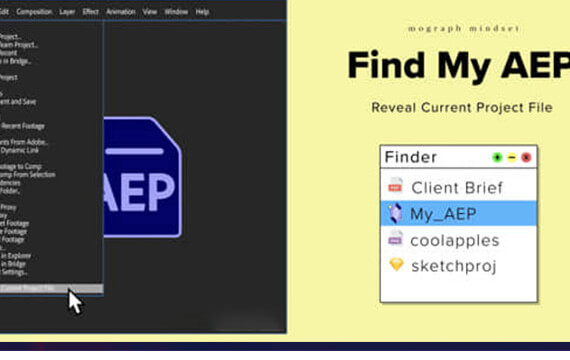Click the Find My AEP title heading
This screenshot has width=570, height=360.
(x=459, y=65)
